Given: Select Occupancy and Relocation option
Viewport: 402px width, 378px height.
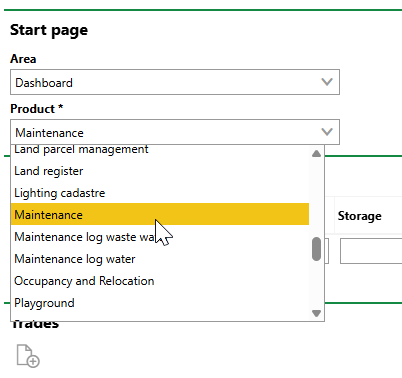Looking at the screenshot, I should 160,281.
